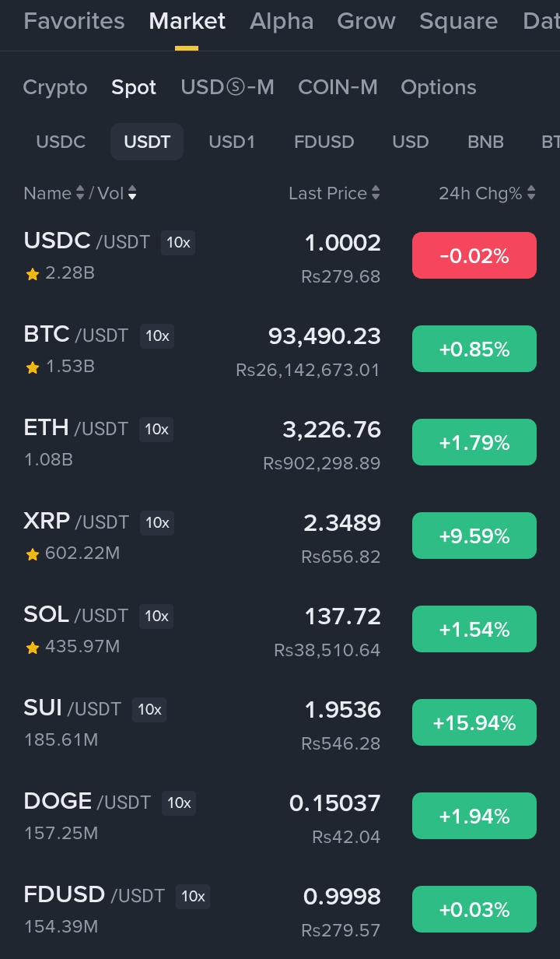The width and height of the screenshot is (560, 959).
Task: Tap the favorite star under XRP
Action: [x=33, y=554]
